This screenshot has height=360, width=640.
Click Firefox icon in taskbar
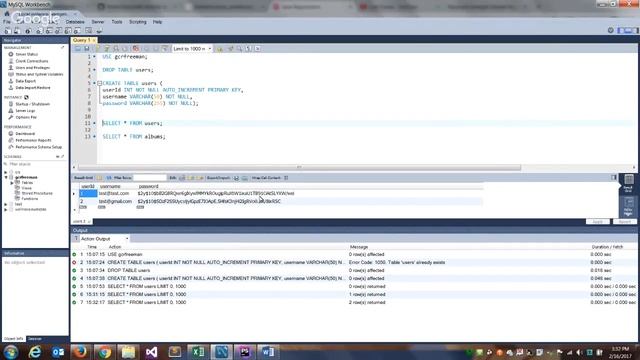(80, 352)
